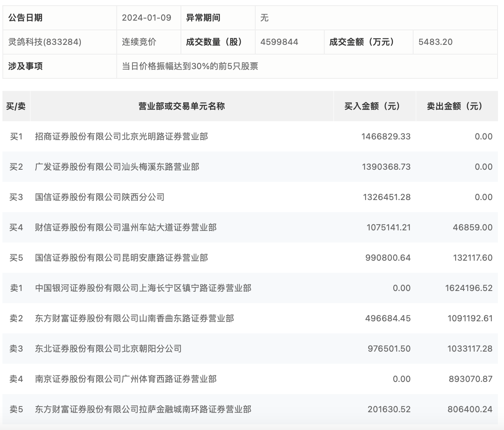Select 中国银河证券上海长宁区镇宁路证券营业部 row
Image resolution: width=504 pixels, height=430 pixels.
click(250, 288)
